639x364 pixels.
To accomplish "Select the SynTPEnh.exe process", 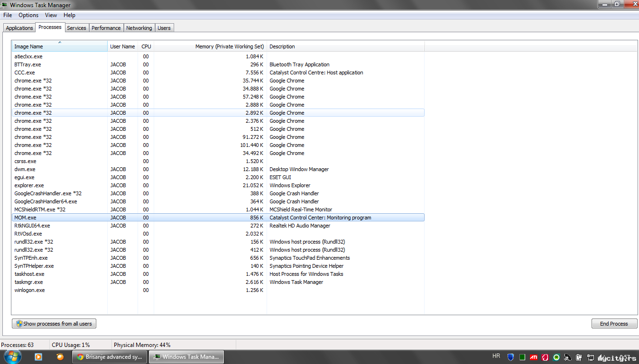I will click(218, 258).
